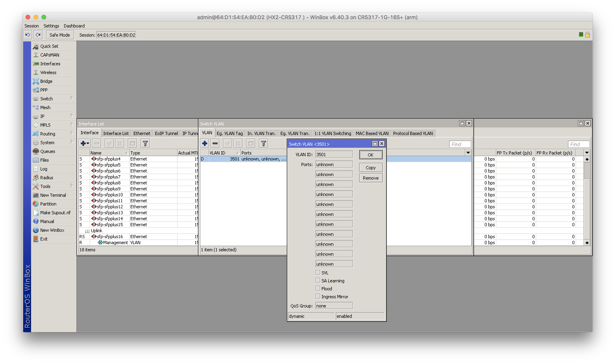615x364 pixels.
Task: Remove selected VLAN with red minus icon
Action: point(215,144)
